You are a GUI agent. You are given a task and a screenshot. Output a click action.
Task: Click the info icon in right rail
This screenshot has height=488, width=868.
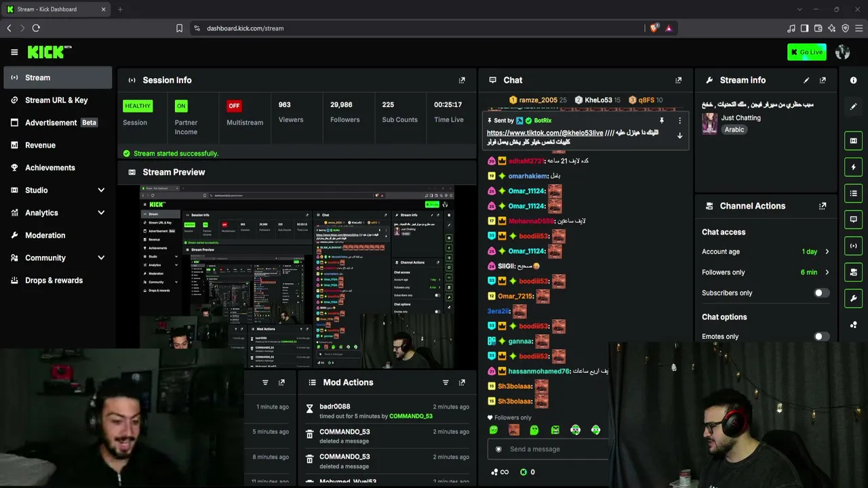coord(854,80)
